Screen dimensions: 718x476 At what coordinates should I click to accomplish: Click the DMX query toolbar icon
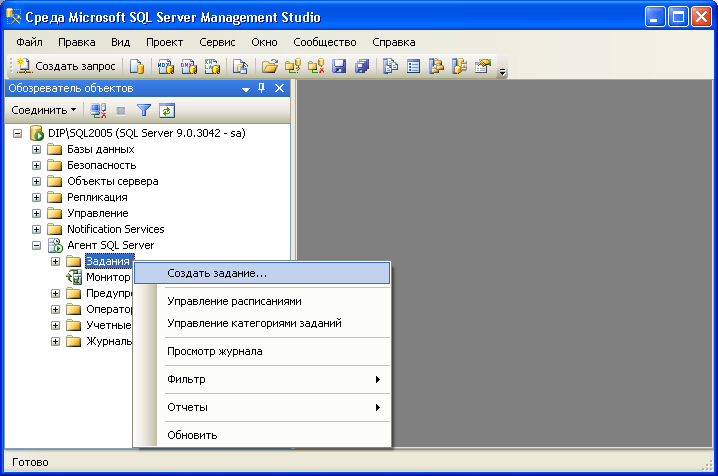[188, 67]
